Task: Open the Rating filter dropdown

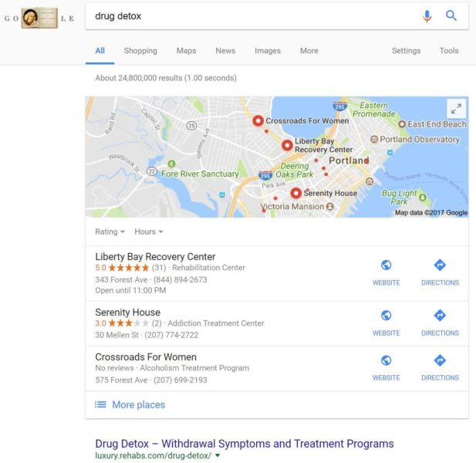Action: click(x=110, y=231)
